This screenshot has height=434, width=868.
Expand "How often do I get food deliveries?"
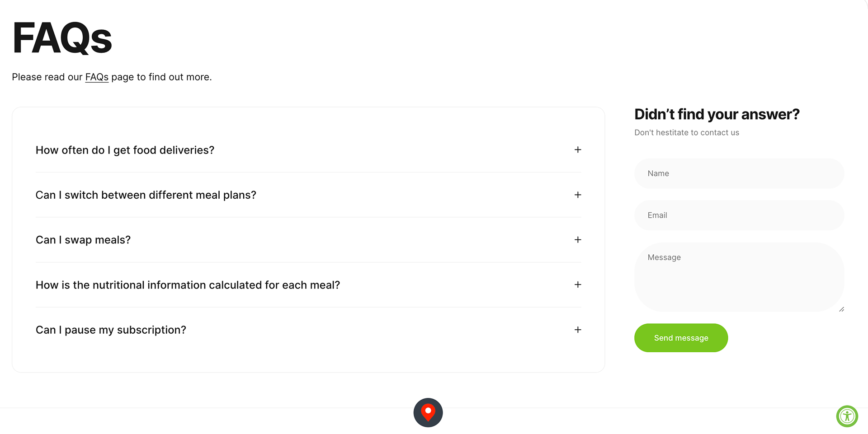(308, 150)
